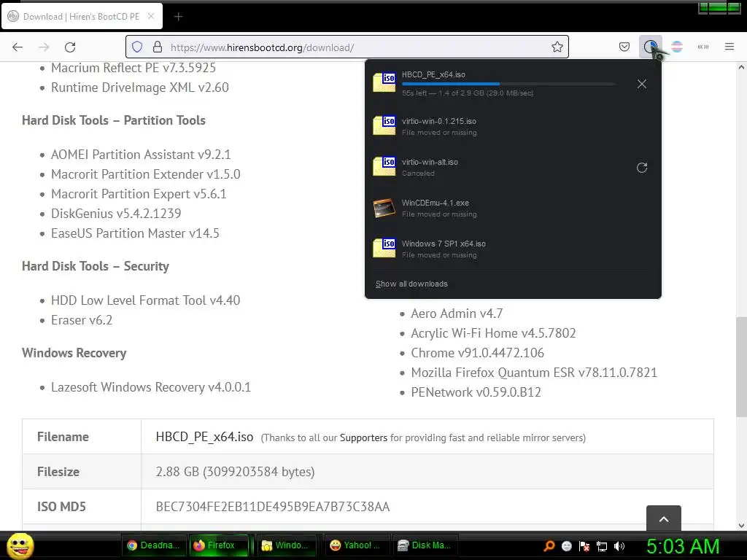Screen dimensions: 747x560
Task: Open the Firefox hamburger menu
Action: pos(729,47)
